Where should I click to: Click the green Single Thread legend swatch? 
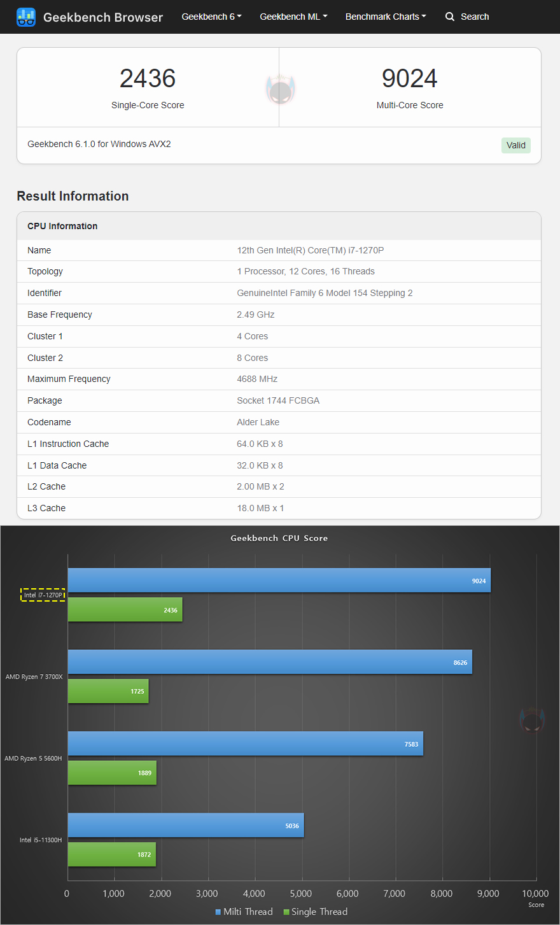point(286,912)
